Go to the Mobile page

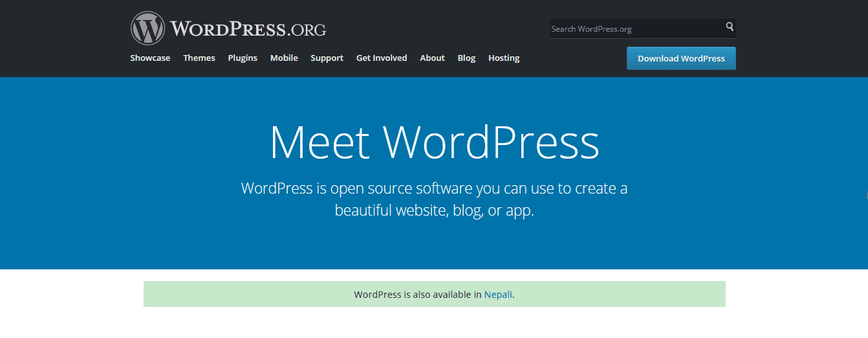click(x=284, y=58)
